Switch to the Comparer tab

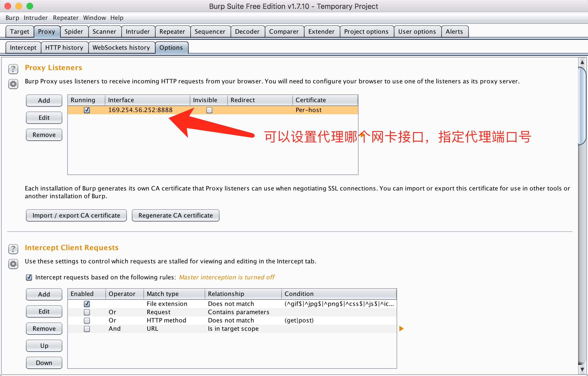point(284,31)
